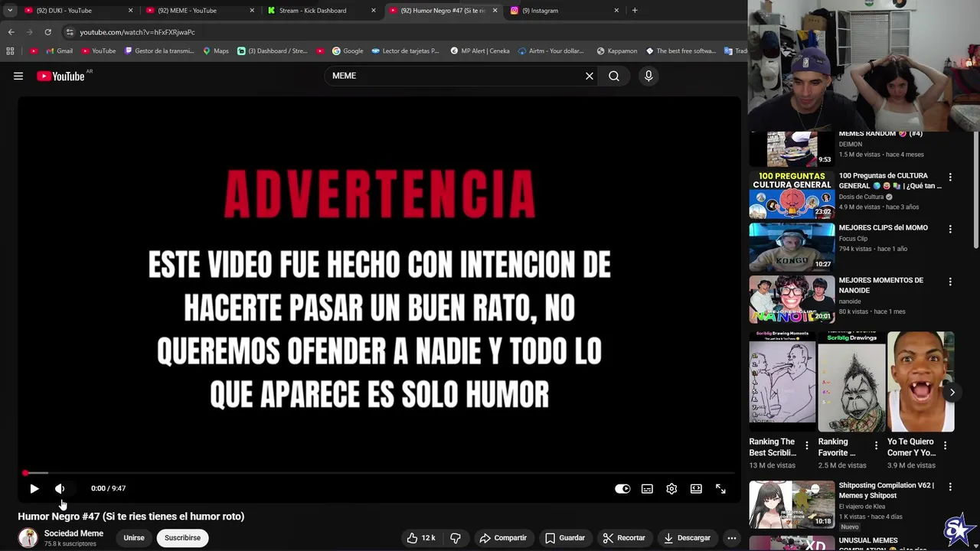Open Ranking Favorite short thumbnail
The image size is (980, 551).
[851, 382]
